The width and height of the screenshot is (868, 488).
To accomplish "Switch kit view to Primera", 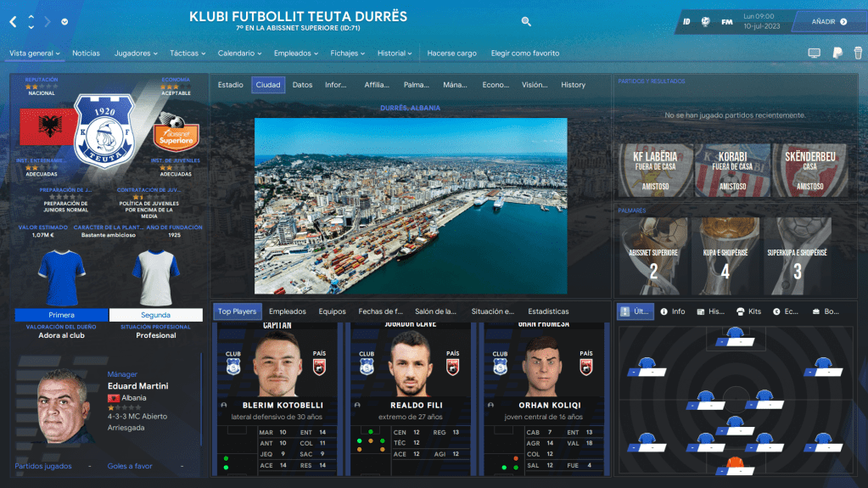I will click(61, 315).
